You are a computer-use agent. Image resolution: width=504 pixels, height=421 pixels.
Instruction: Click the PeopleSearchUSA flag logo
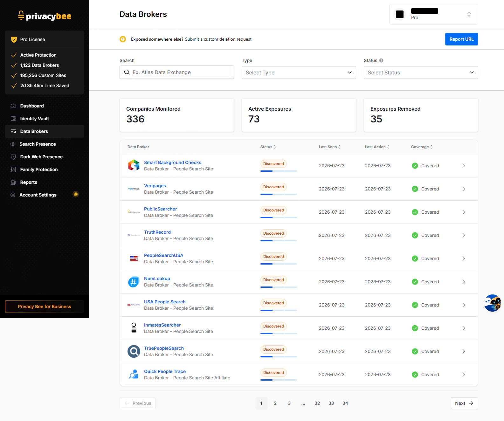pyautogui.click(x=134, y=259)
